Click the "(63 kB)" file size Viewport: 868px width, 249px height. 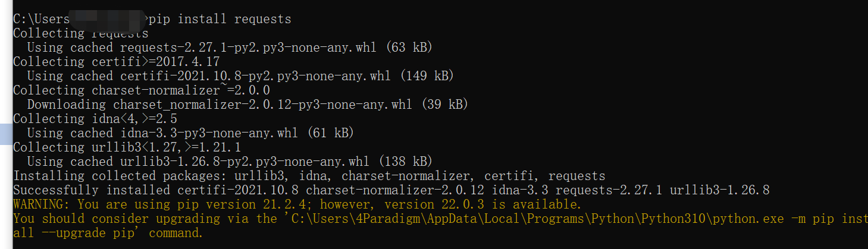(408, 48)
